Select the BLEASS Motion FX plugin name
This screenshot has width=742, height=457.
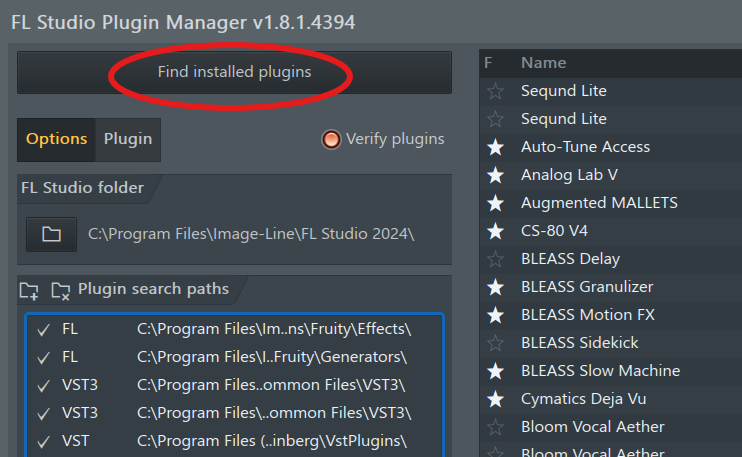tap(588, 315)
